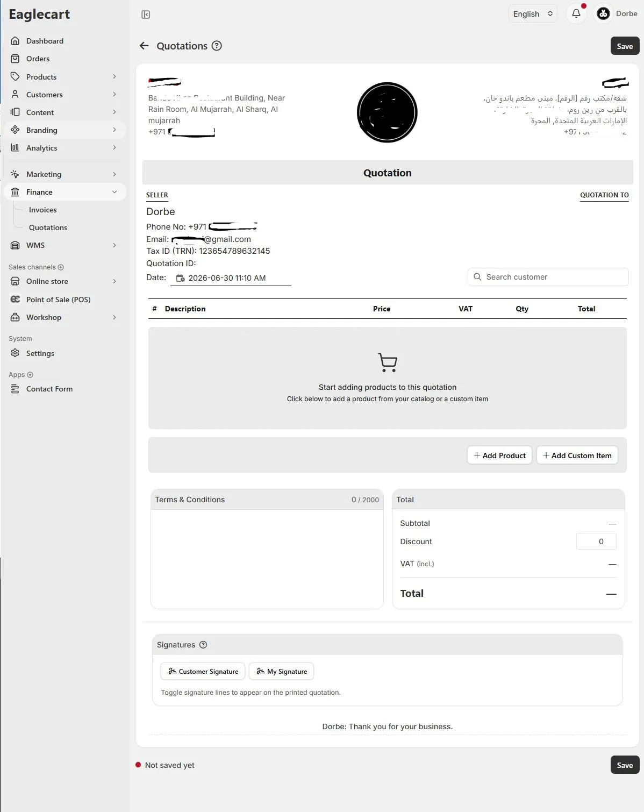Click the 0 / 2000 character counter
This screenshot has height=812, width=644.
pos(365,500)
